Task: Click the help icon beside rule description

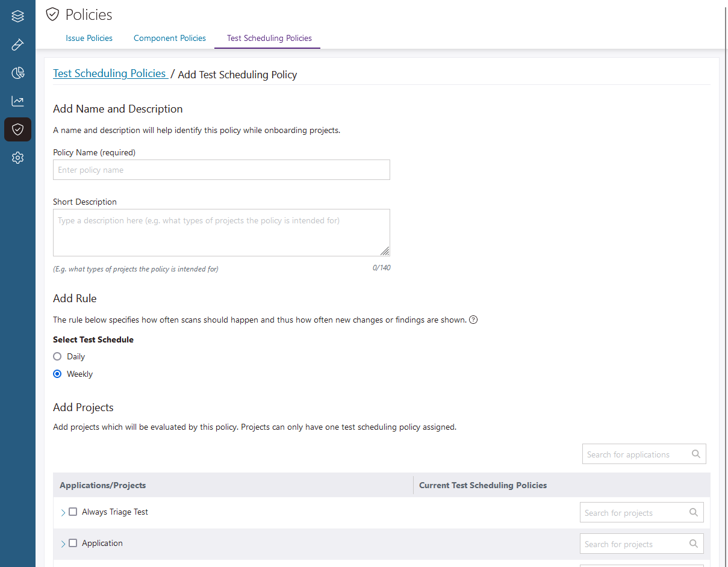Action: click(473, 320)
